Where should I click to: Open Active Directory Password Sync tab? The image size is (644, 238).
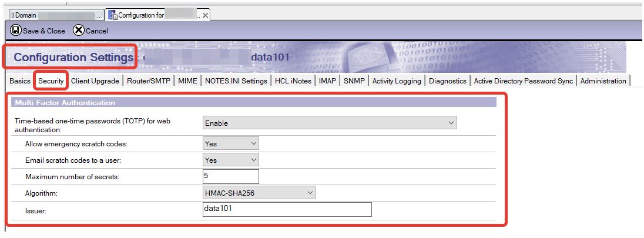point(523,81)
